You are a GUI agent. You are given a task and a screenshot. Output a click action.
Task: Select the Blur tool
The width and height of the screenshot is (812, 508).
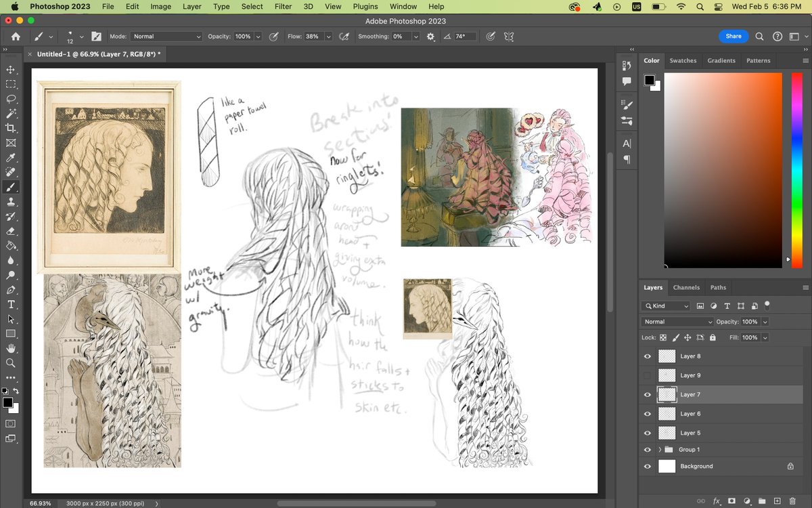coord(11,261)
